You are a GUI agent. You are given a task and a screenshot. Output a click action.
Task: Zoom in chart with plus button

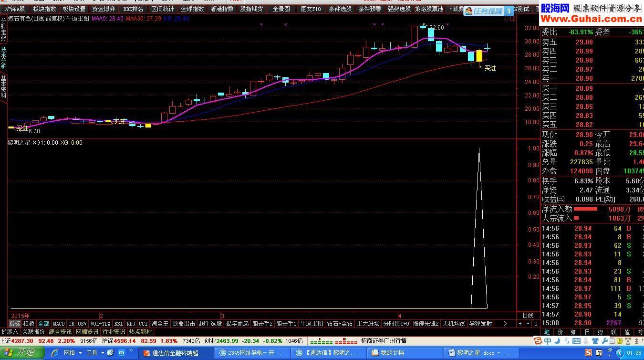click(520, 324)
